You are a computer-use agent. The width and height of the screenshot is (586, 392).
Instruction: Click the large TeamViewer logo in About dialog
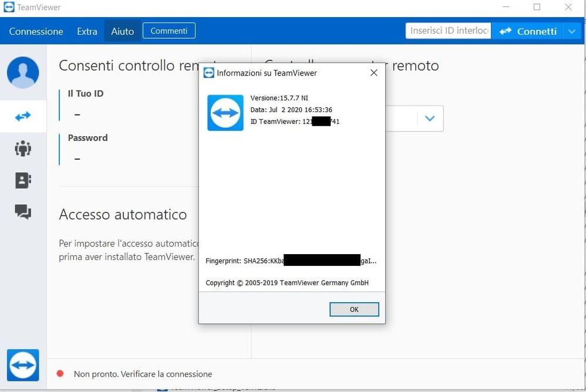point(225,113)
